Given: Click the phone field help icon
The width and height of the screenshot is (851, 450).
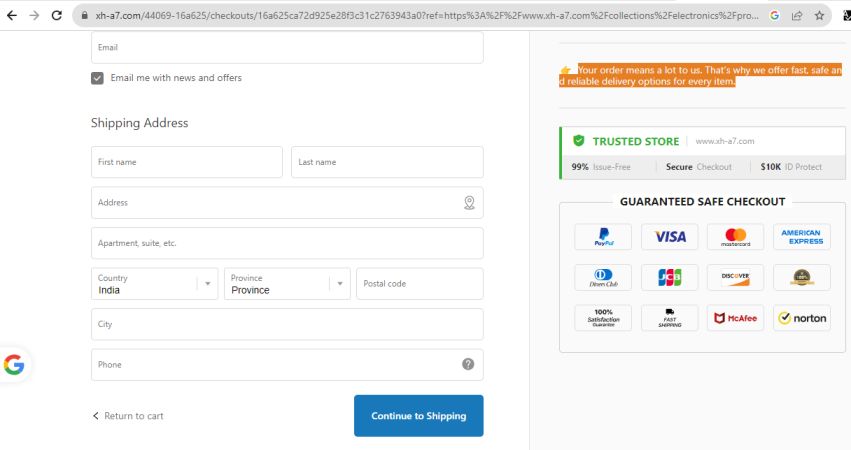Looking at the screenshot, I should [468, 364].
